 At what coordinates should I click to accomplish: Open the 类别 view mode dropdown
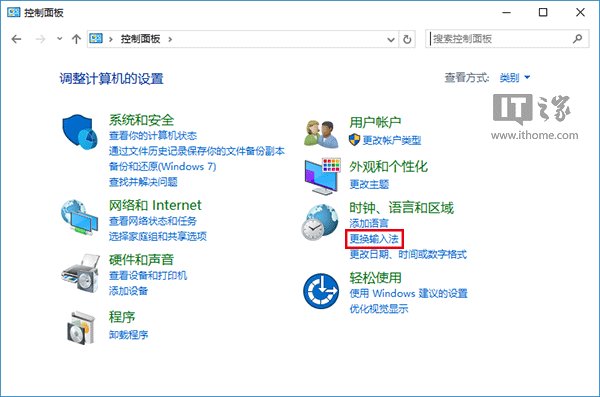point(515,78)
